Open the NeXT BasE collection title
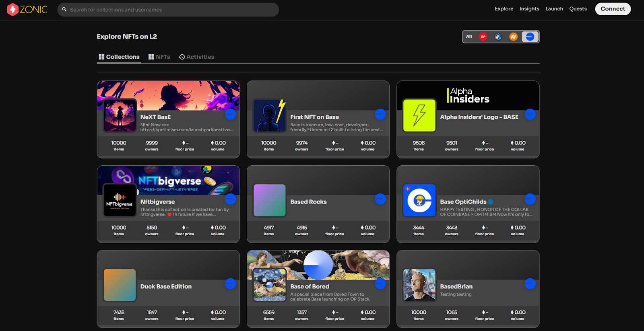The width and height of the screenshot is (644, 331). coord(155,117)
